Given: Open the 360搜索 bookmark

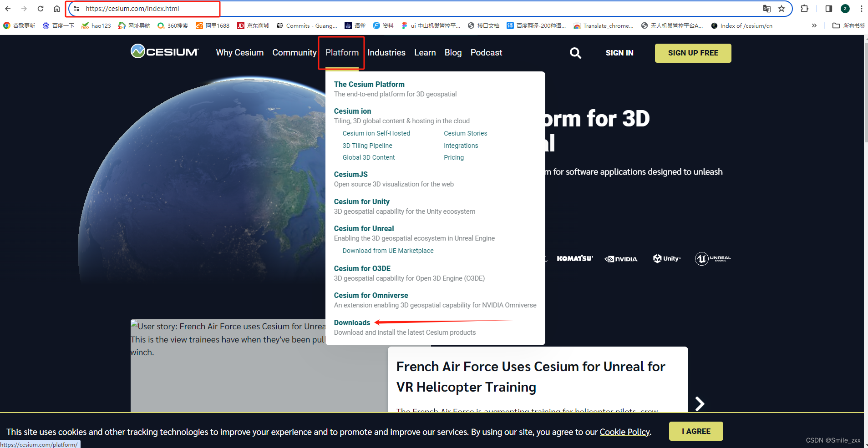Looking at the screenshot, I should 173,25.
